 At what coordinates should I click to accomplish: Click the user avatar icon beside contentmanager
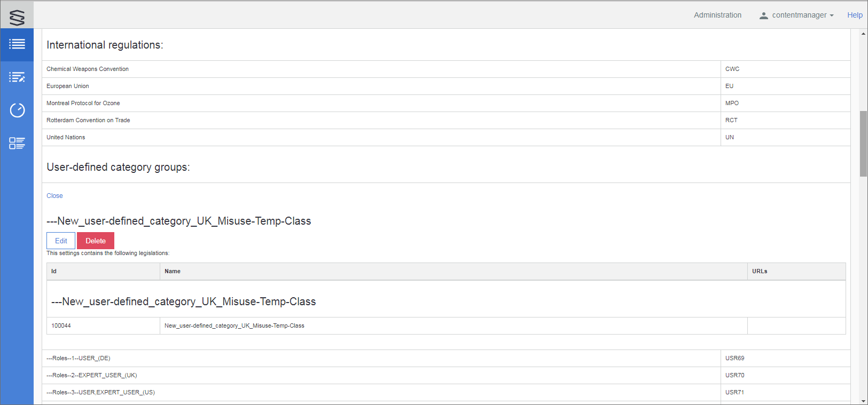tap(764, 15)
